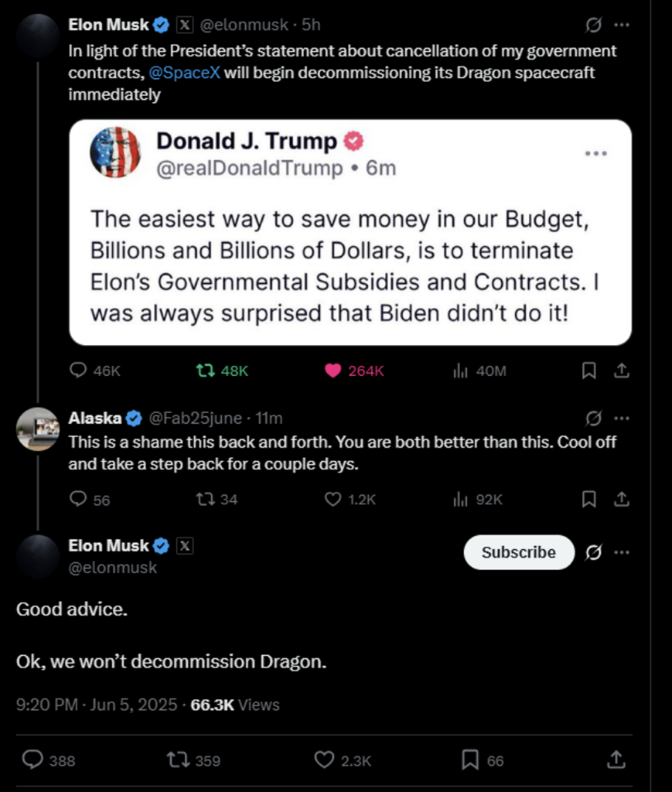This screenshot has height=792, width=672.
Task: Like the 'Good advice' post
Action: 324,760
